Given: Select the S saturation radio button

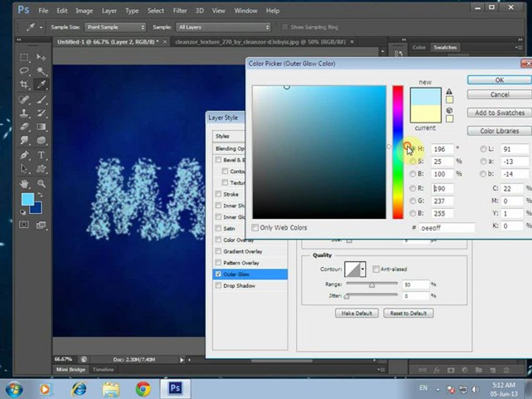Looking at the screenshot, I should tap(412, 161).
